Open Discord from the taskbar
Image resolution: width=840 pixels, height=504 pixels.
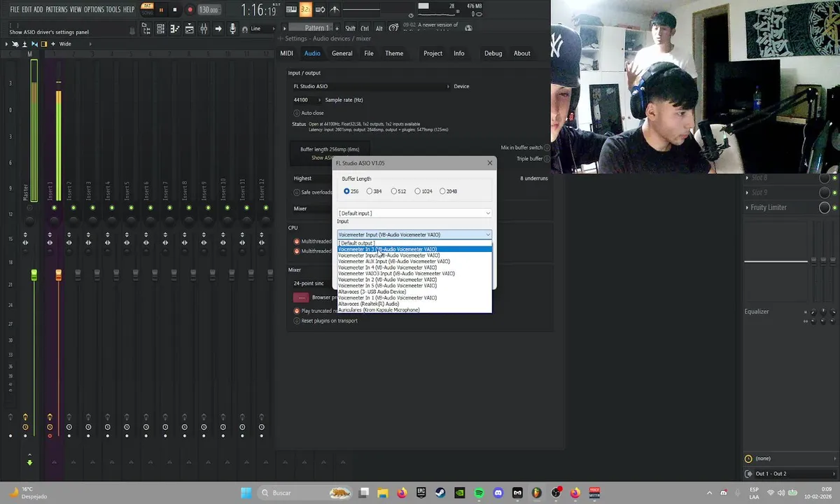[498, 493]
